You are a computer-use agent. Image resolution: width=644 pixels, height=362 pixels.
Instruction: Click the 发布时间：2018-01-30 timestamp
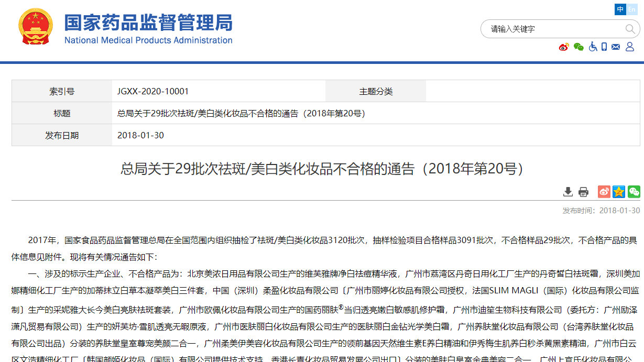[x=601, y=210]
